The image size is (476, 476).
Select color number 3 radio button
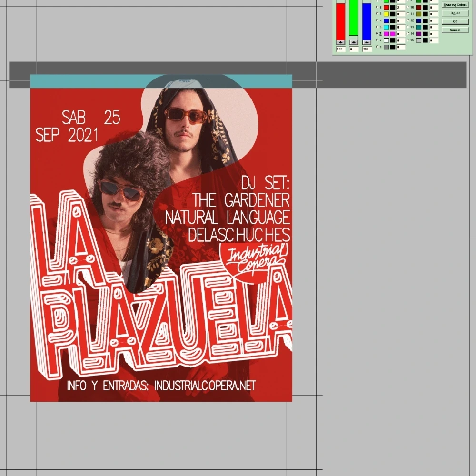(377, 14)
